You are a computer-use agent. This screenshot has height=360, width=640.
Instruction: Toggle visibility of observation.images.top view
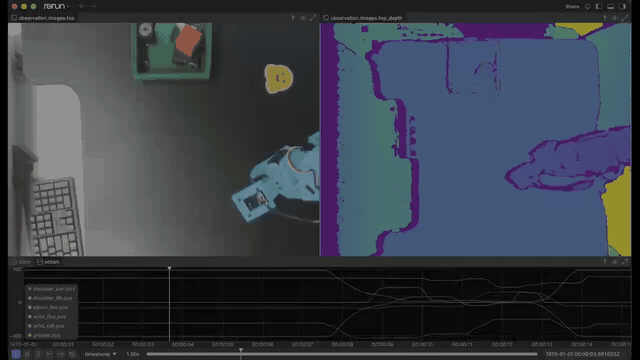pyautogui.click(x=303, y=18)
